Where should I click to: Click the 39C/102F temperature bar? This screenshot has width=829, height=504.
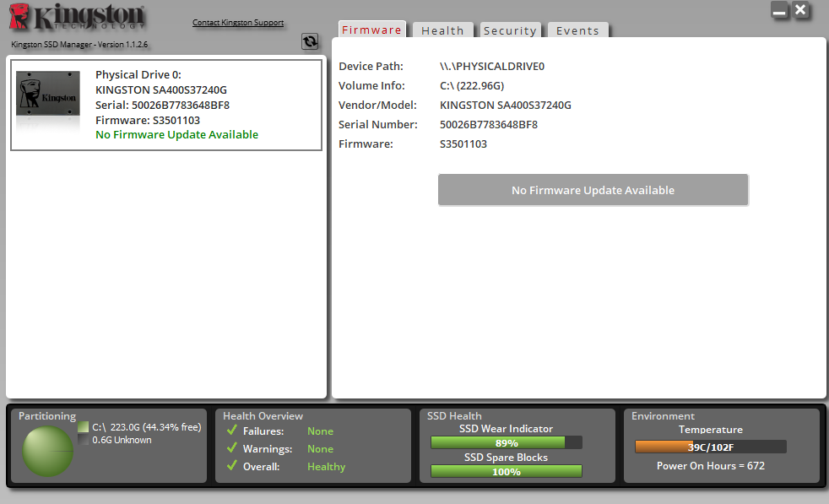pyautogui.click(x=711, y=447)
